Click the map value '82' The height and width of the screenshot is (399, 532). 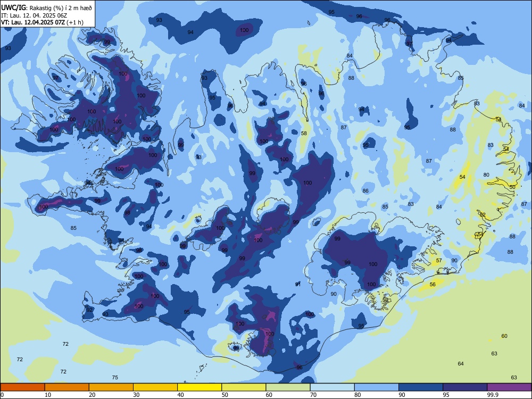click(483, 215)
